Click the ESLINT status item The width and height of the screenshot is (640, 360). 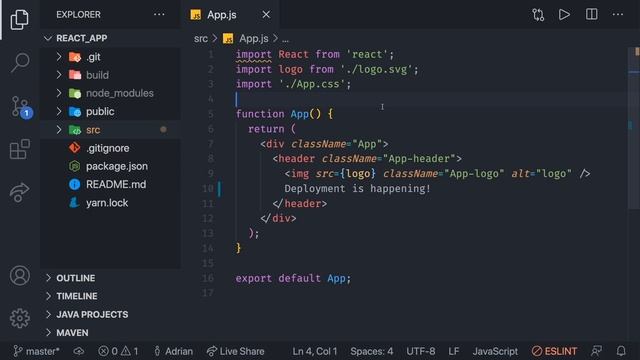554,351
